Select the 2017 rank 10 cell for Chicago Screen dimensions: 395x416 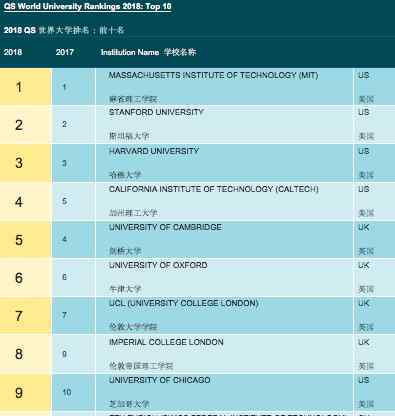tap(74, 392)
